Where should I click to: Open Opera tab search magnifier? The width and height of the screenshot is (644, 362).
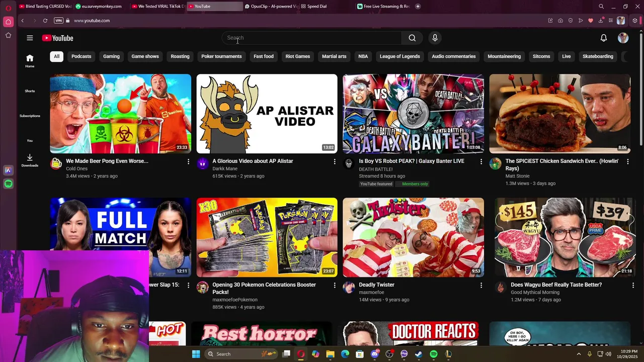click(x=601, y=7)
